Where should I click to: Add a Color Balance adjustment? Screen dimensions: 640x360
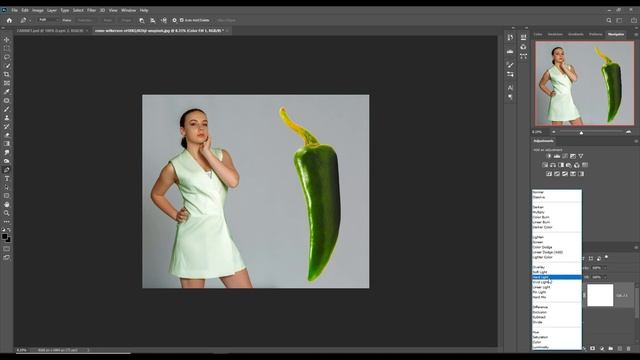click(x=553, y=165)
